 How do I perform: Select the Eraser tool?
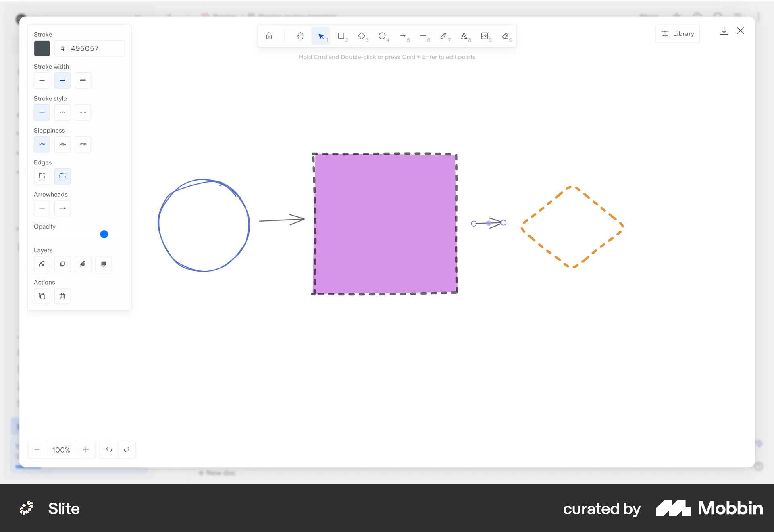(x=505, y=36)
